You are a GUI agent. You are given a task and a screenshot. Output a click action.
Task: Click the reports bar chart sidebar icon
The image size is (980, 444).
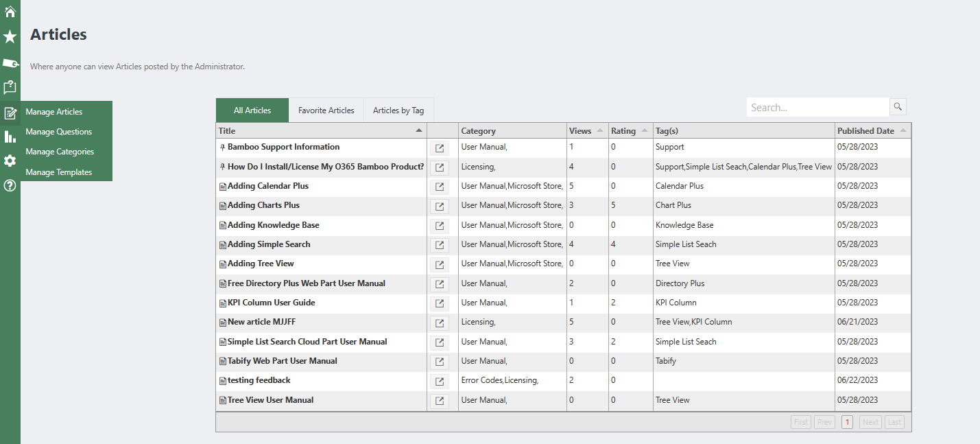click(10, 137)
